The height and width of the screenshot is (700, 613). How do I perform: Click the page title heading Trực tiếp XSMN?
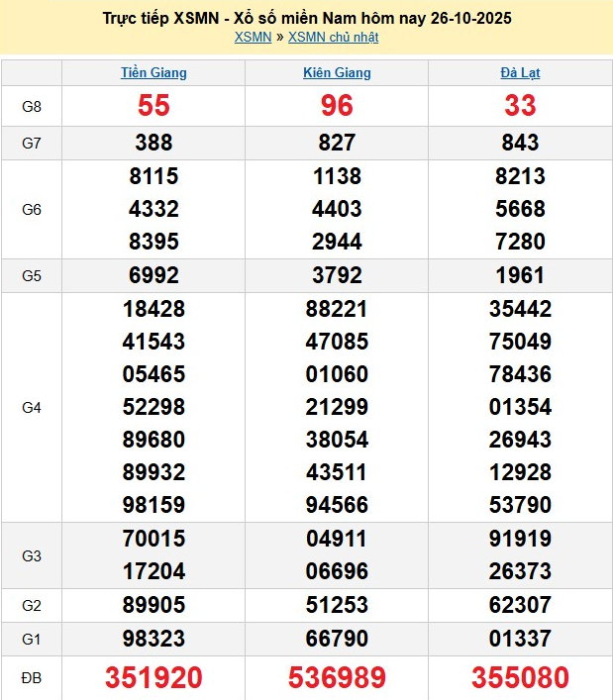click(x=307, y=19)
